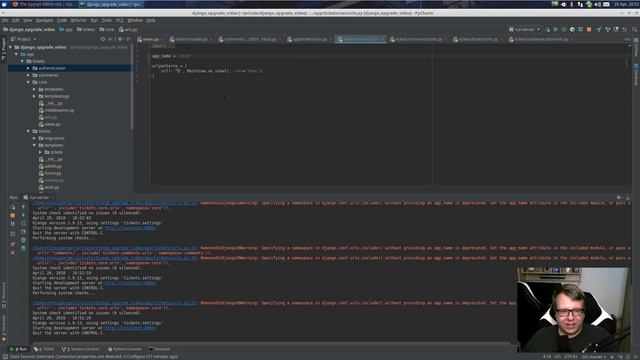
Task: Open the Edit menu
Action: coord(16,20)
